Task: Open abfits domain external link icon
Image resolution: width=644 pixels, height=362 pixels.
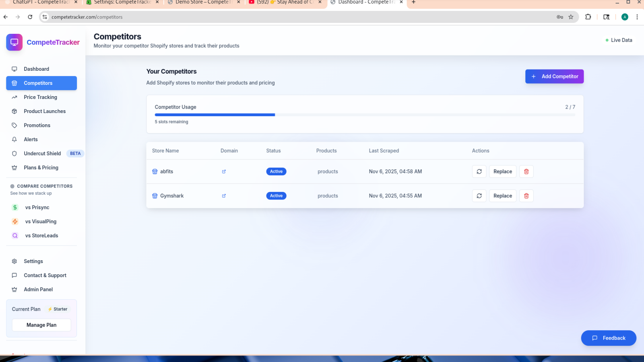Action: tap(224, 171)
